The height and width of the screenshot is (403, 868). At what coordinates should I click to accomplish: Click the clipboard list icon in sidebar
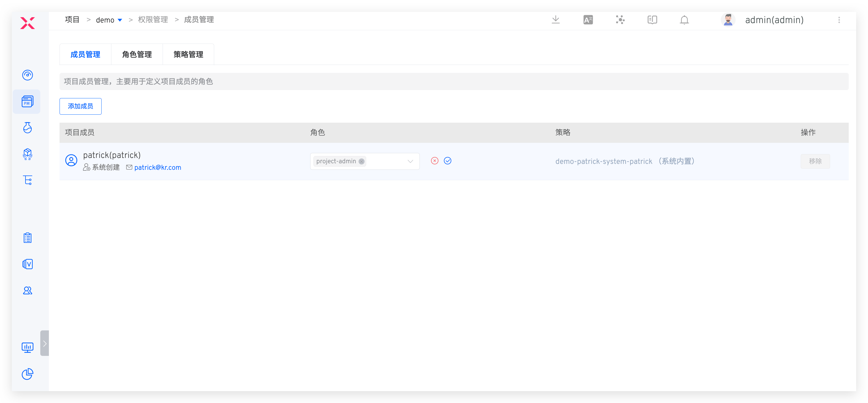pyautogui.click(x=27, y=238)
